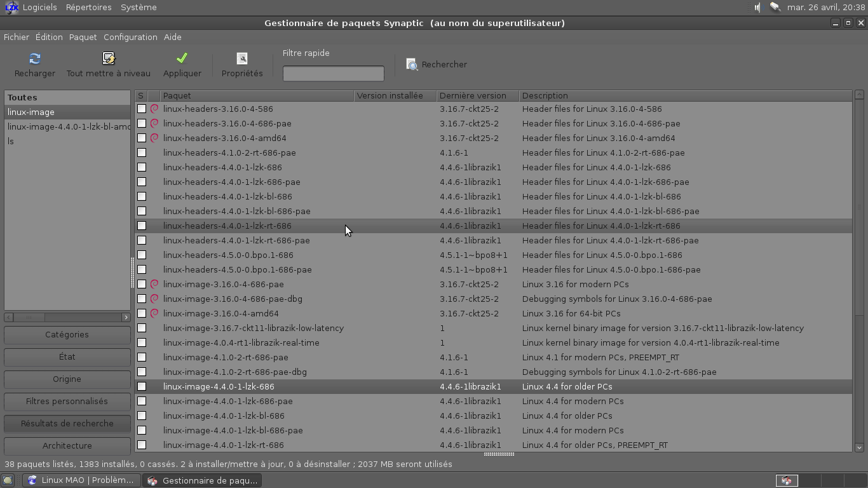Open the Paquet menu
Viewport: 868px width, 488px height.
point(83,37)
